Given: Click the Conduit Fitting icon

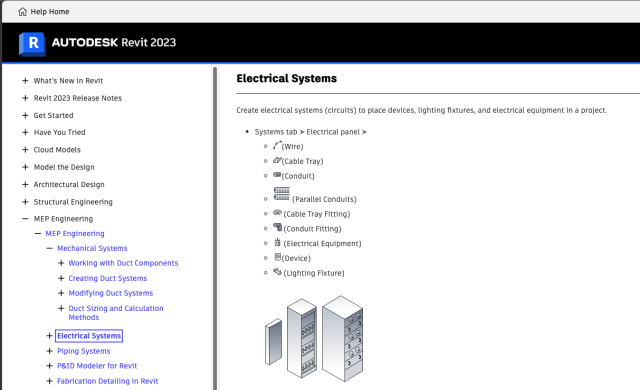Looking at the screenshot, I should 278,227.
